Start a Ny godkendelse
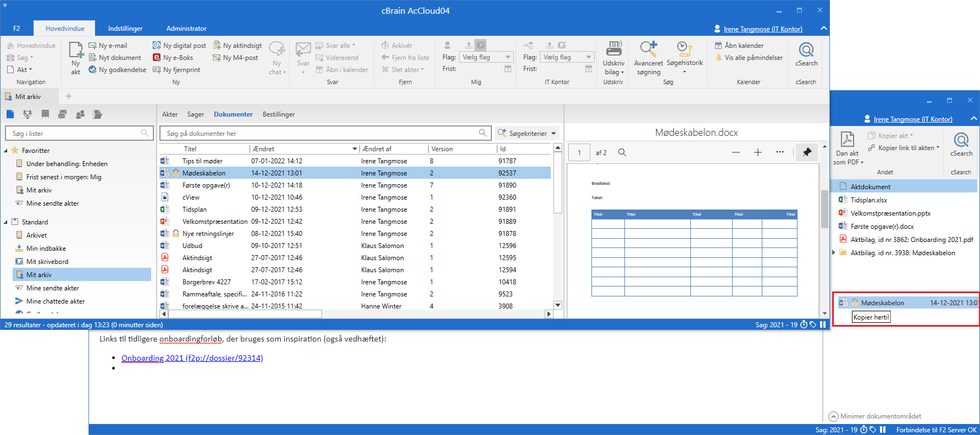 (118, 70)
